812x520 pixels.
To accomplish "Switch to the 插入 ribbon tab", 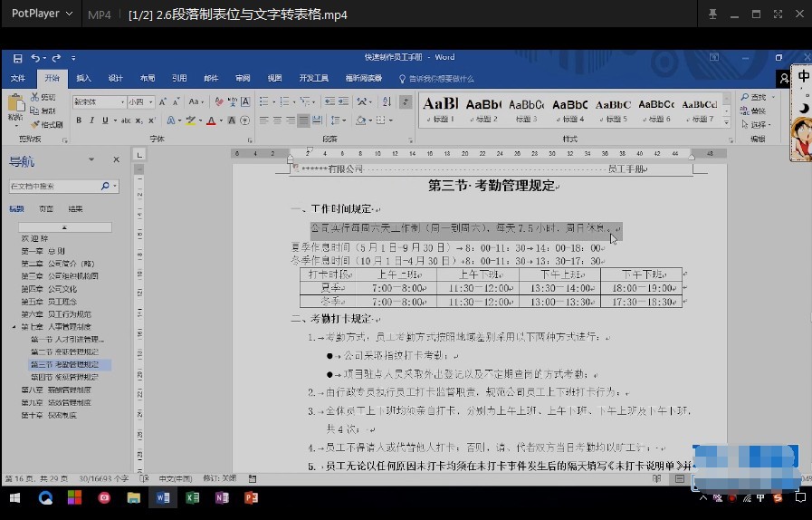I will (x=83, y=78).
